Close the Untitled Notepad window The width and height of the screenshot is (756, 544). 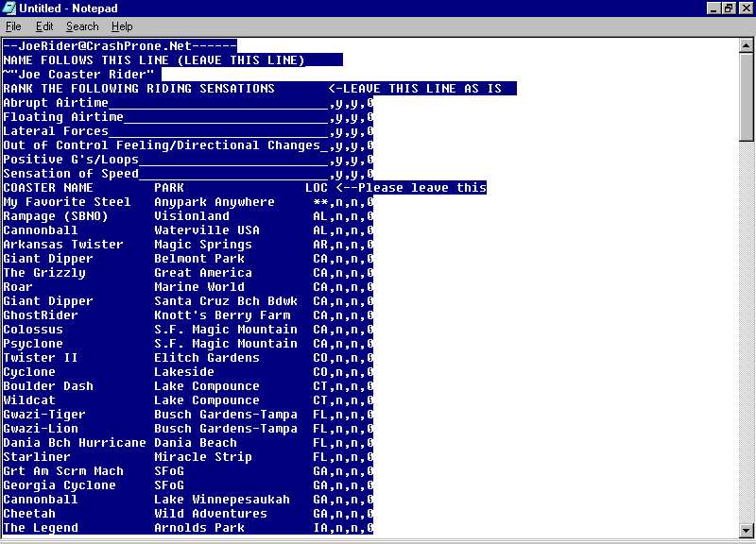pyautogui.click(x=745, y=8)
